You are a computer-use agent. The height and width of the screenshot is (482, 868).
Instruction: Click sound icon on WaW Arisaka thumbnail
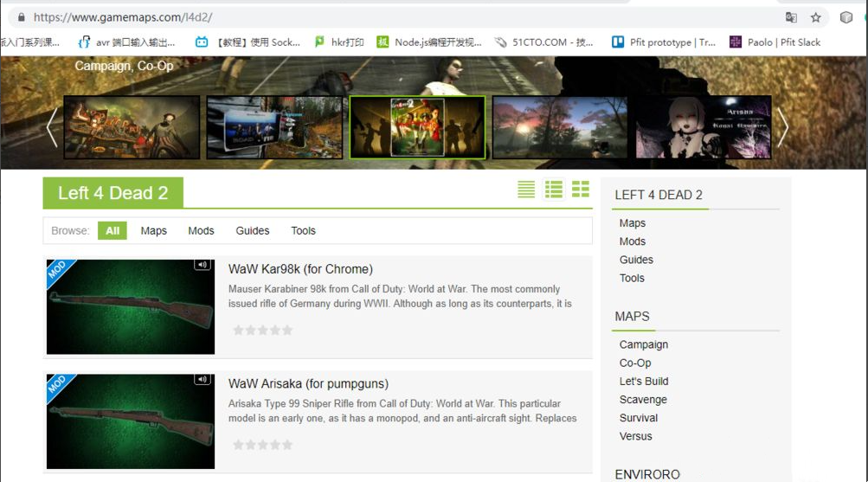(x=202, y=380)
